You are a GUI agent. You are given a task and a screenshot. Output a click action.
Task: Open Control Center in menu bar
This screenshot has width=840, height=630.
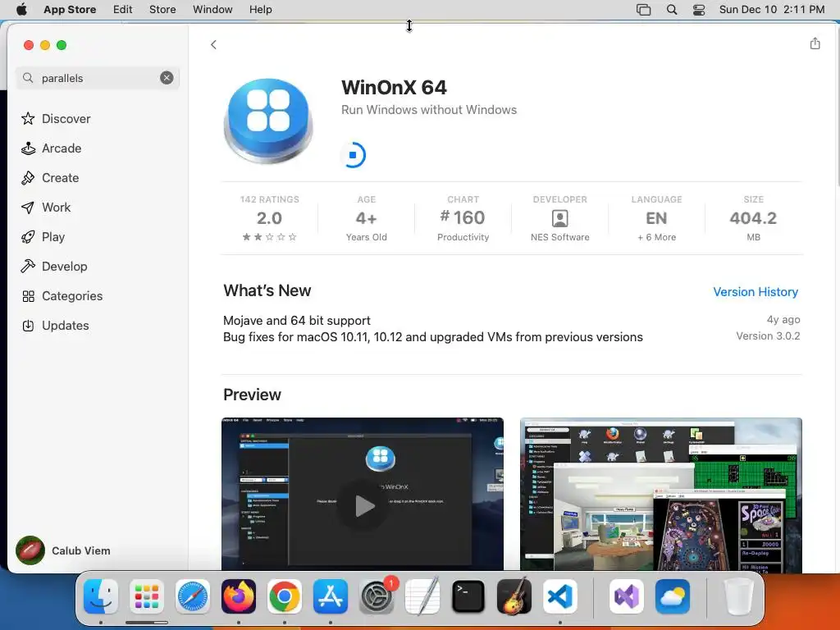(x=699, y=10)
